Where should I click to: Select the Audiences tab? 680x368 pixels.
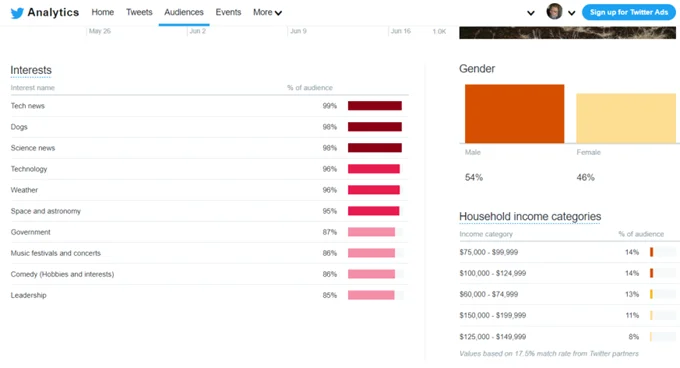[183, 12]
